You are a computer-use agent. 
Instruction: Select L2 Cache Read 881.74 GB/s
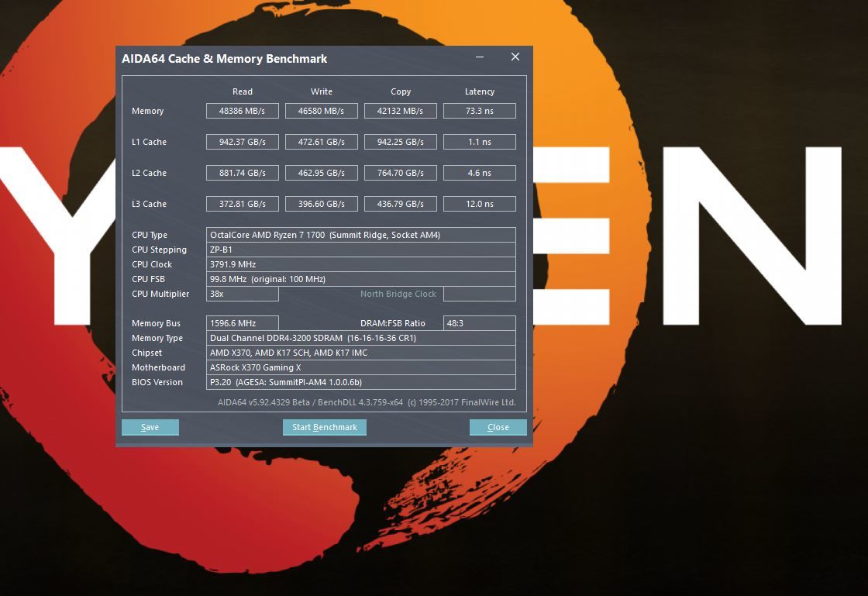[243, 173]
